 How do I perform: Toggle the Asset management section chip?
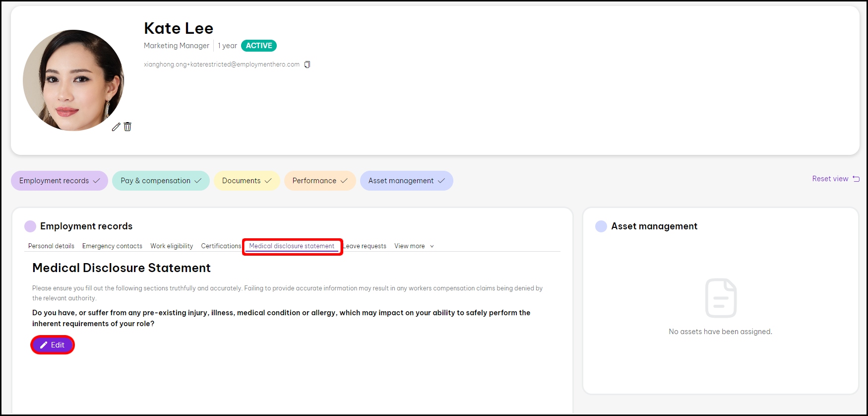[406, 181]
